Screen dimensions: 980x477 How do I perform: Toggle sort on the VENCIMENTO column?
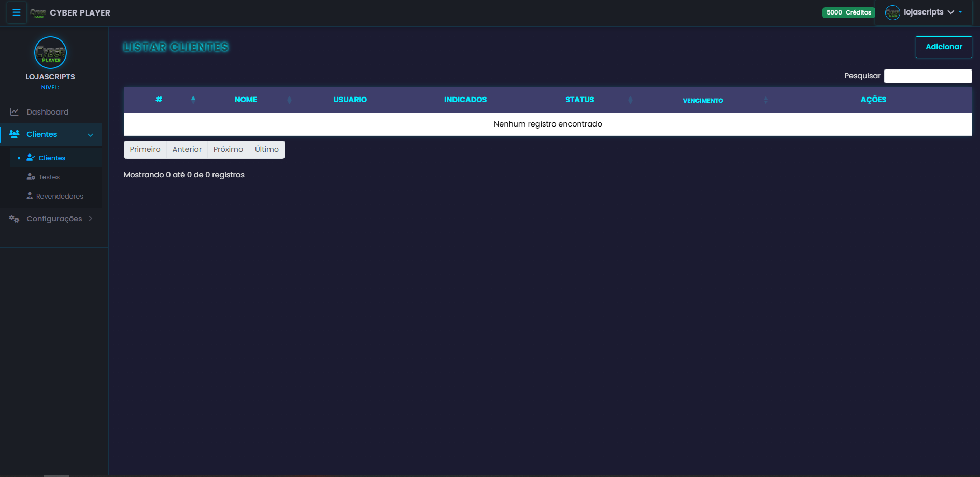pos(765,100)
